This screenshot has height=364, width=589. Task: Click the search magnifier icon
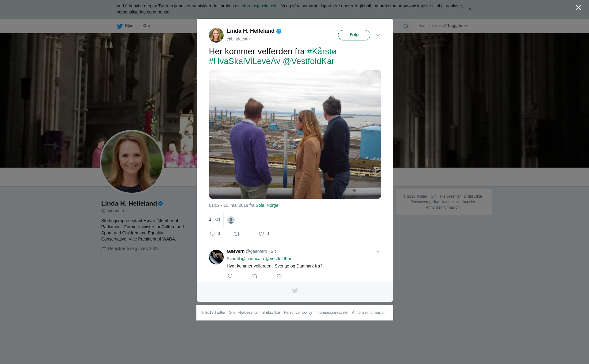click(x=406, y=26)
